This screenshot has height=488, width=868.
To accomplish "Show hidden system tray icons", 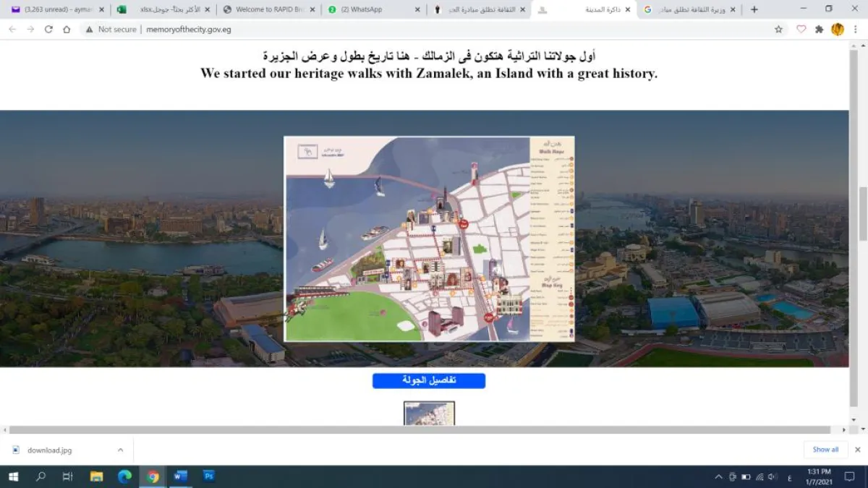I will pos(718,476).
